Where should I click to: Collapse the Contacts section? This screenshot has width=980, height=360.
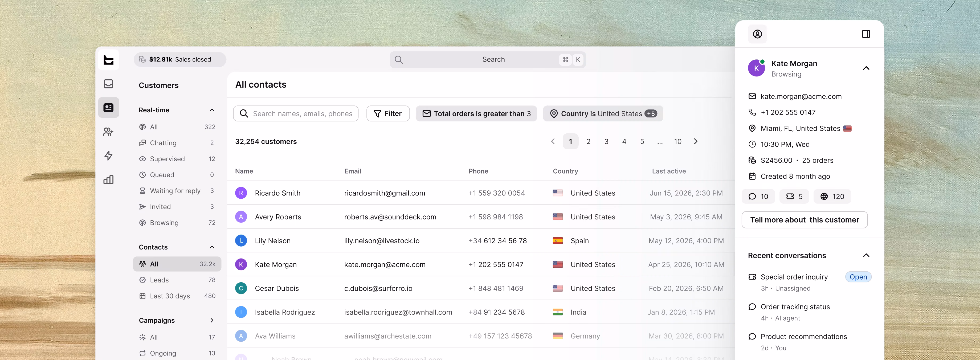pyautogui.click(x=212, y=247)
